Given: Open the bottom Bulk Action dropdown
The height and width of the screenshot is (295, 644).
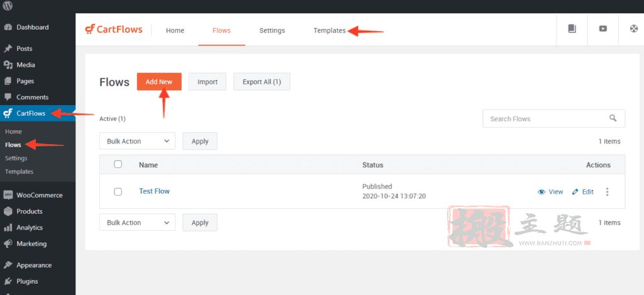Looking at the screenshot, I should point(137,222).
